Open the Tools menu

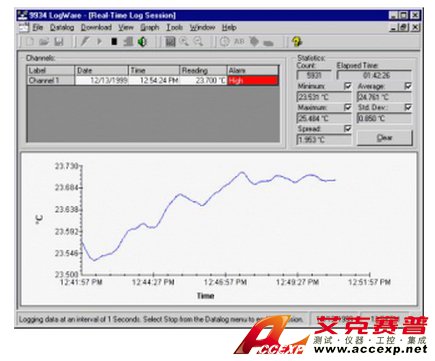pyautogui.click(x=175, y=27)
